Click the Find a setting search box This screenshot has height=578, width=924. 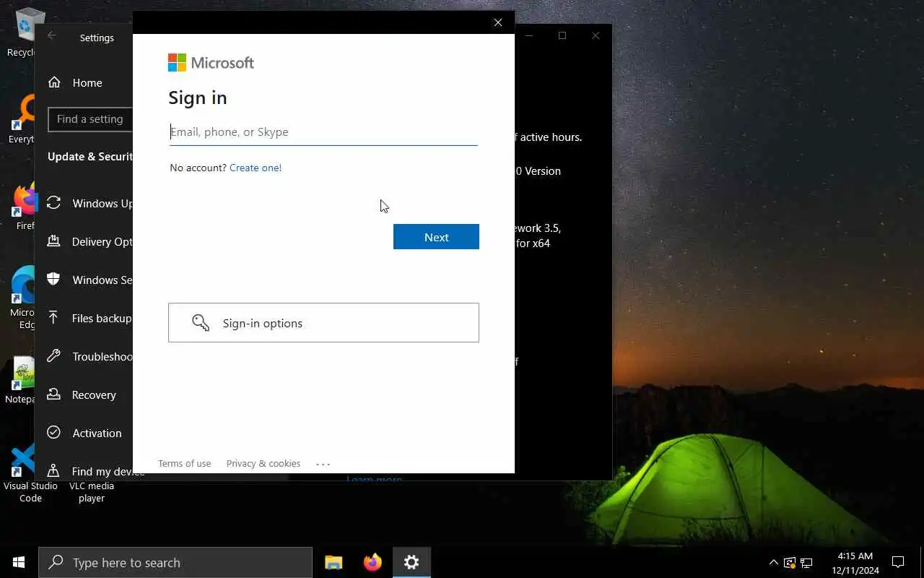pos(91,119)
